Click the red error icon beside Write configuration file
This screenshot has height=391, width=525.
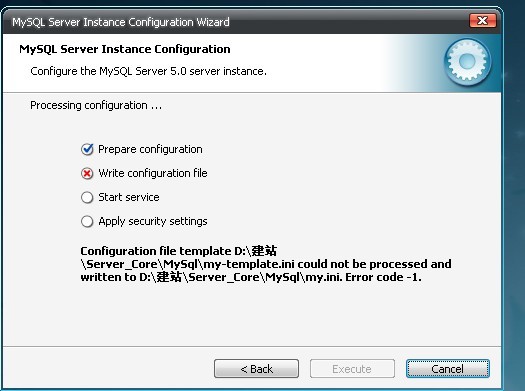(87, 173)
